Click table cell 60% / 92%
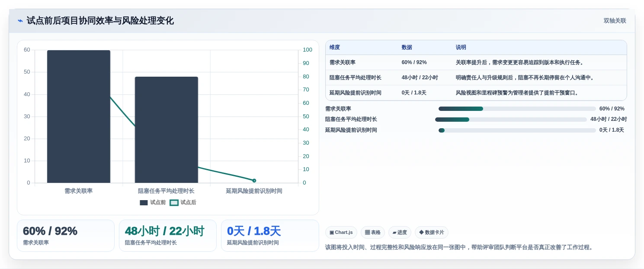 tap(414, 62)
